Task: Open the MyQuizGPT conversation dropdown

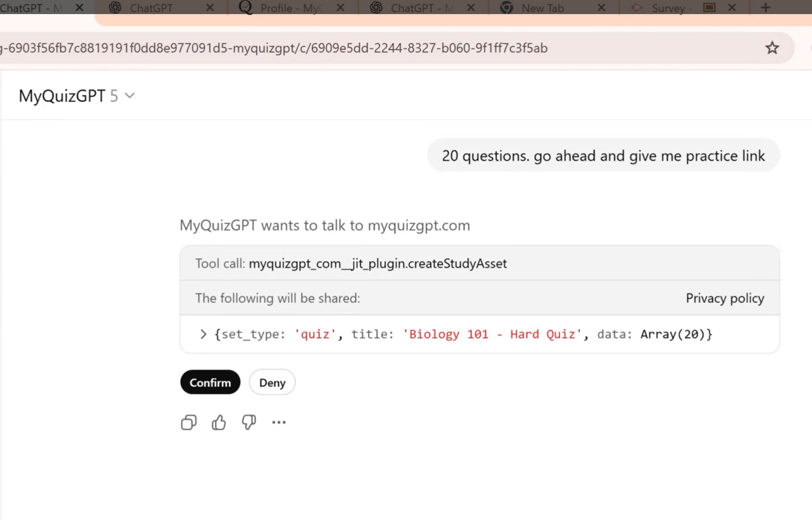Action: click(129, 95)
